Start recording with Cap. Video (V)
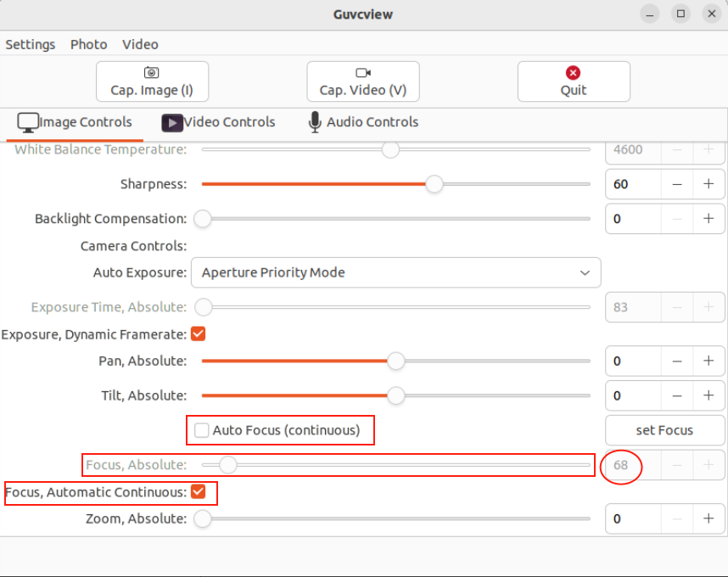Image resolution: width=728 pixels, height=577 pixels. tap(363, 81)
